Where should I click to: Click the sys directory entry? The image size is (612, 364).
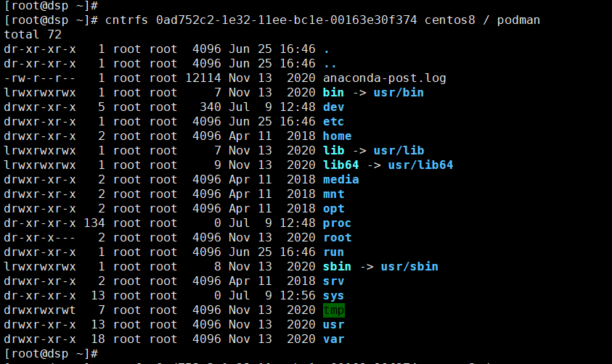[333, 296]
